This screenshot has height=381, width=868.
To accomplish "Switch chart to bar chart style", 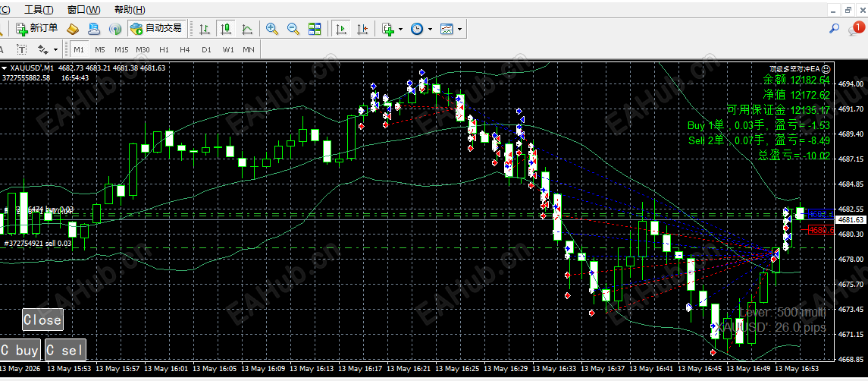I will (204, 29).
